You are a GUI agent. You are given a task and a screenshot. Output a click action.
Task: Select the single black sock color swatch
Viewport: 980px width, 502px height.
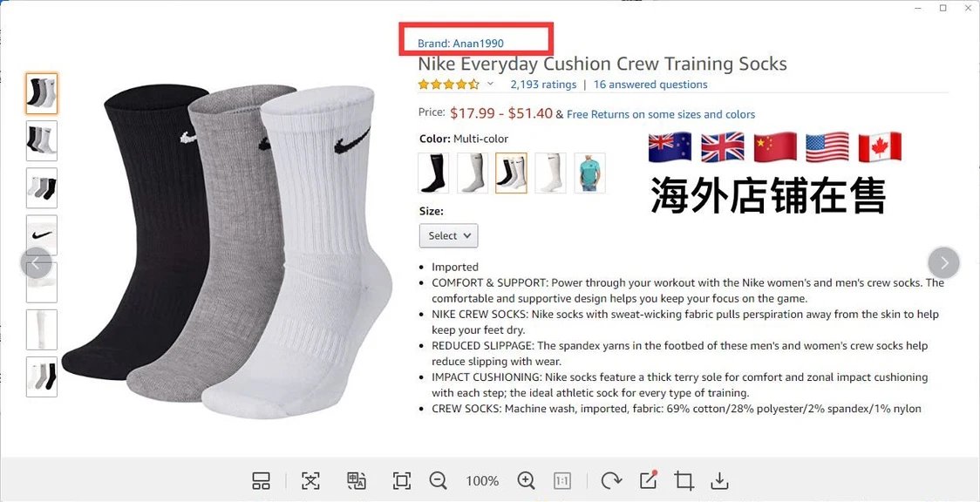[433, 173]
